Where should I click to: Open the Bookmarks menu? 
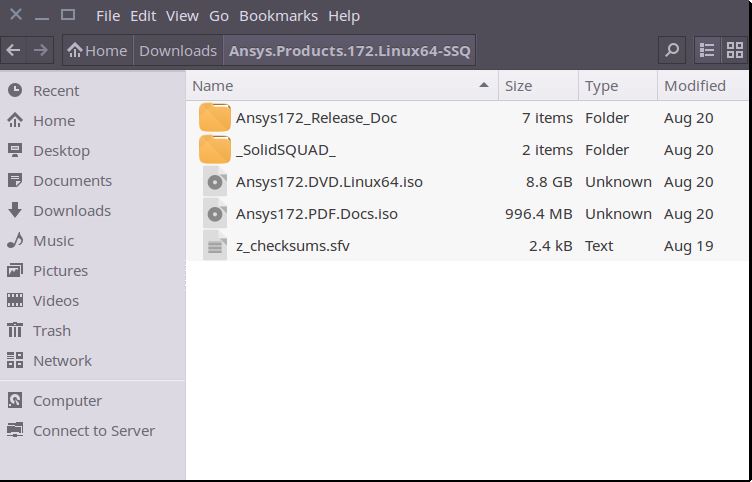(x=278, y=16)
